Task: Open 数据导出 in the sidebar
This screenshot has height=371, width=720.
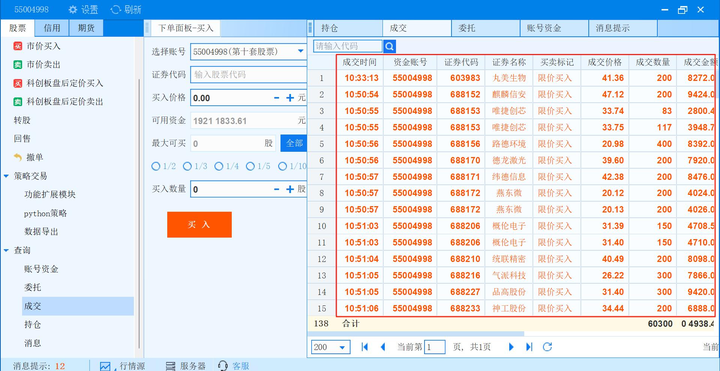Action: (41, 232)
